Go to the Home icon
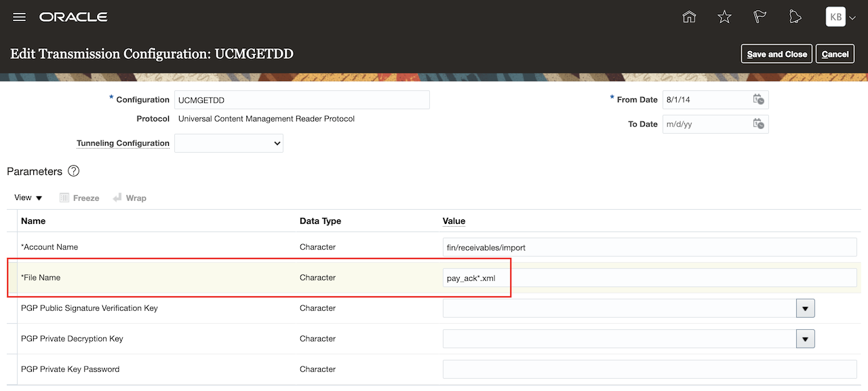Viewport: 868px width, 391px height. [689, 17]
